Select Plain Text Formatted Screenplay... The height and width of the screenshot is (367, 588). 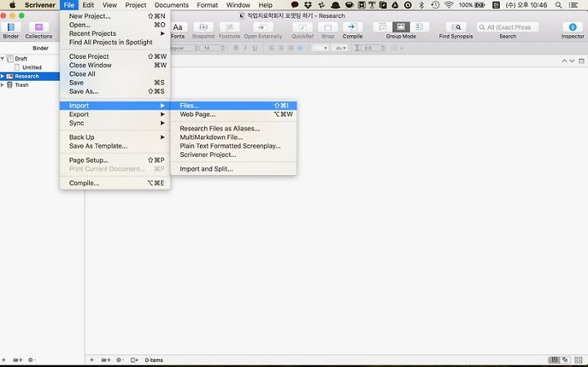coord(234,146)
